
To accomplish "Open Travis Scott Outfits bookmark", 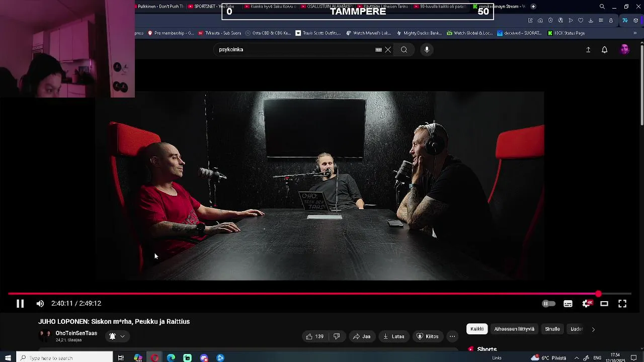I will [x=318, y=33].
